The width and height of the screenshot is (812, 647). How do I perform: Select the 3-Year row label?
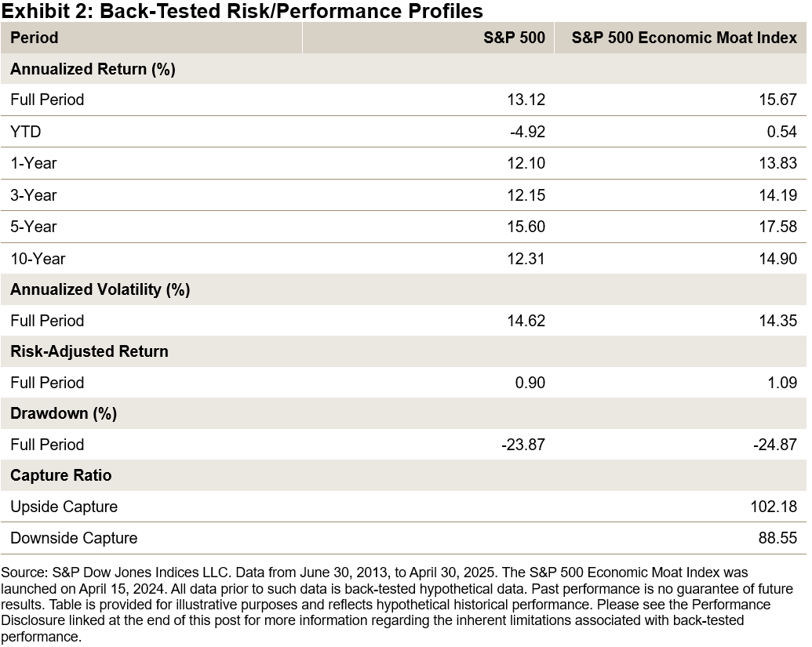(x=34, y=195)
